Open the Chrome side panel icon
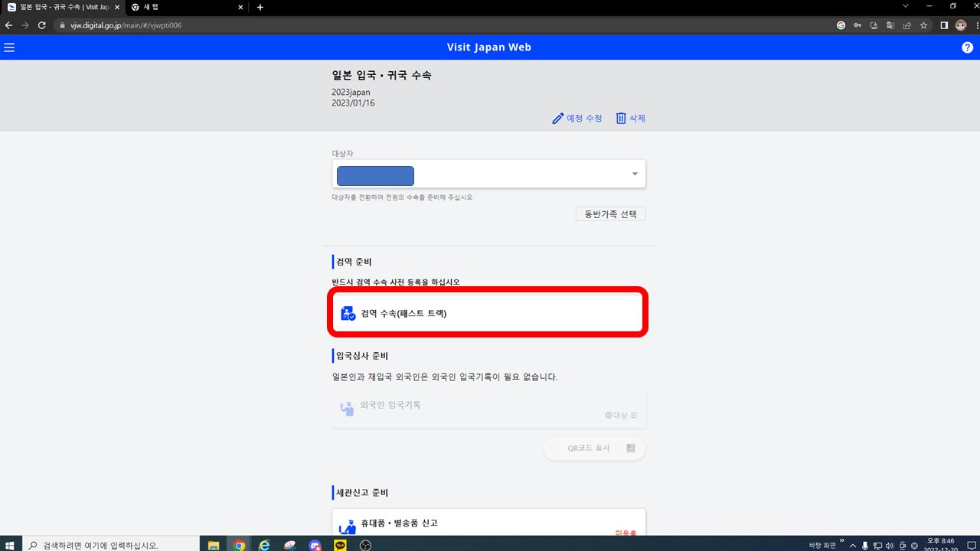Screen dimensions: 980x551 (x=944, y=25)
